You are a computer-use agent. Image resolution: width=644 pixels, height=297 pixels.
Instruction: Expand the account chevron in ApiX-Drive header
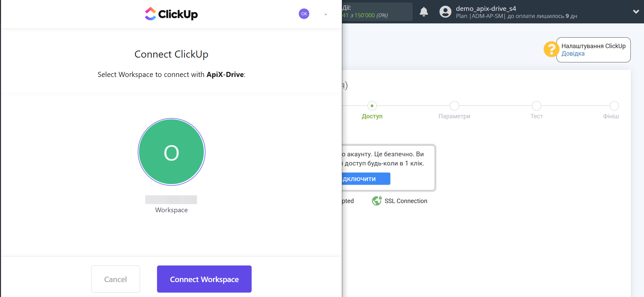636,12
